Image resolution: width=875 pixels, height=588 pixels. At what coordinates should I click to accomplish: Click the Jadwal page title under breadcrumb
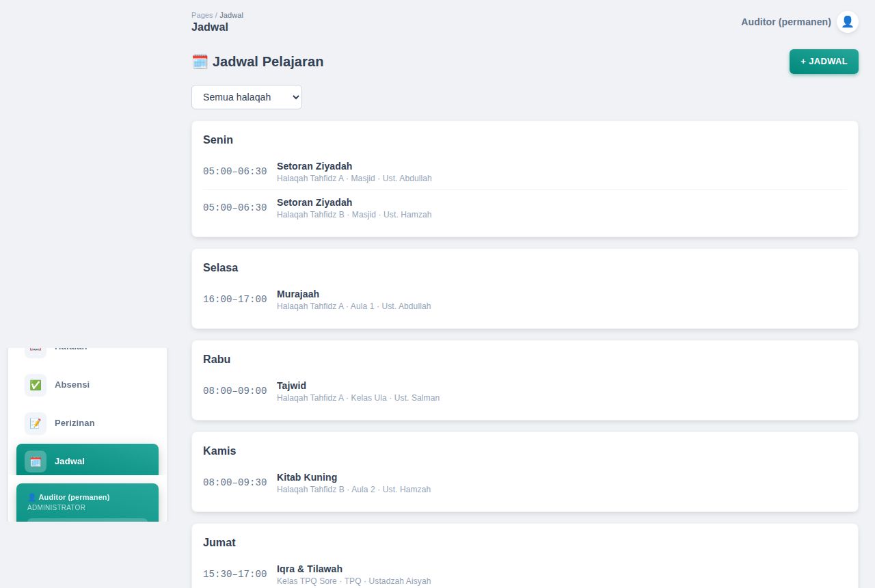tap(210, 27)
